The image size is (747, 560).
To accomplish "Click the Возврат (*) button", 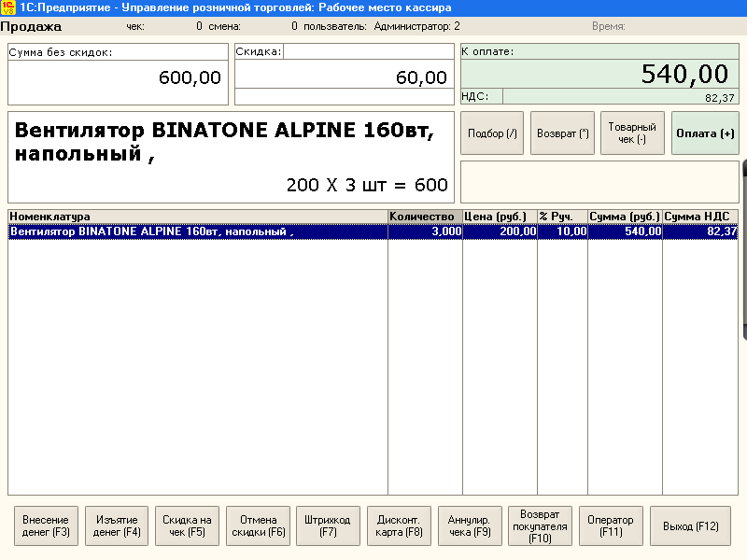I will click(563, 133).
